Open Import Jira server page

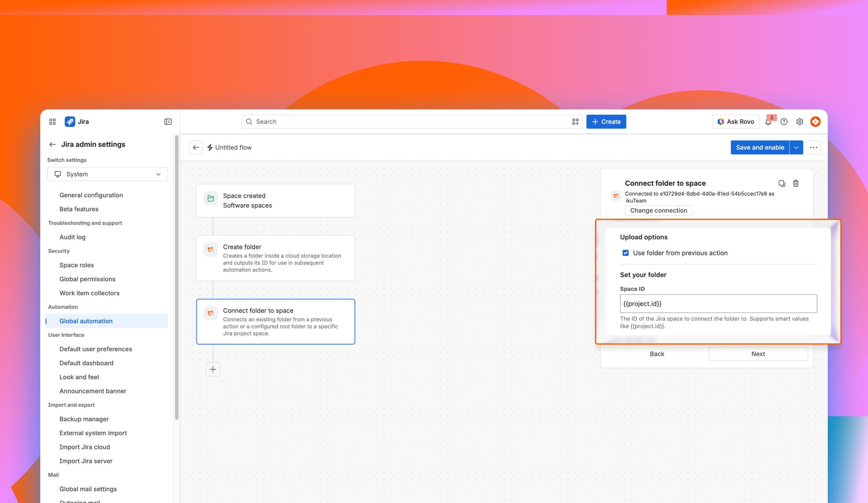tap(86, 461)
